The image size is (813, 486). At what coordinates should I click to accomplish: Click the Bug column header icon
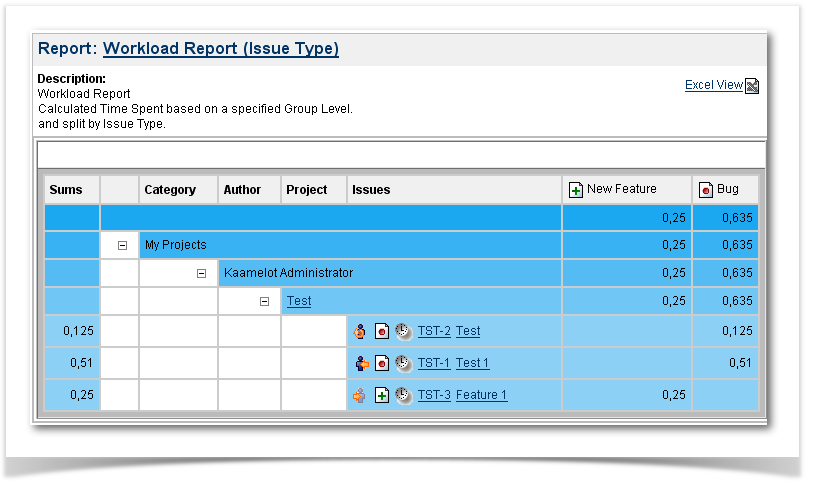tap(706, 190)
